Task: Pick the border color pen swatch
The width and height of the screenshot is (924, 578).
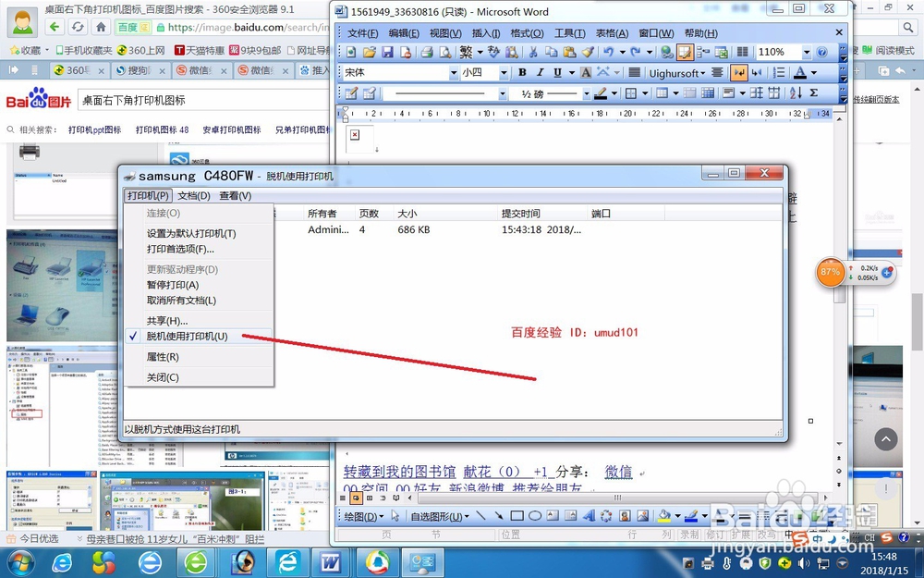Action: click(601, 92)
